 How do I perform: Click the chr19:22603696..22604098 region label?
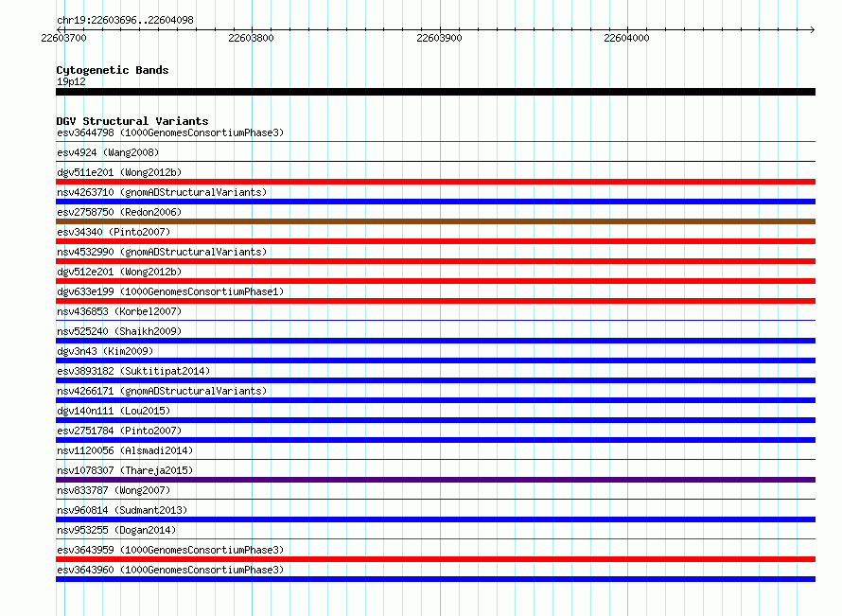pyautogui.click(x=125, y=21)
